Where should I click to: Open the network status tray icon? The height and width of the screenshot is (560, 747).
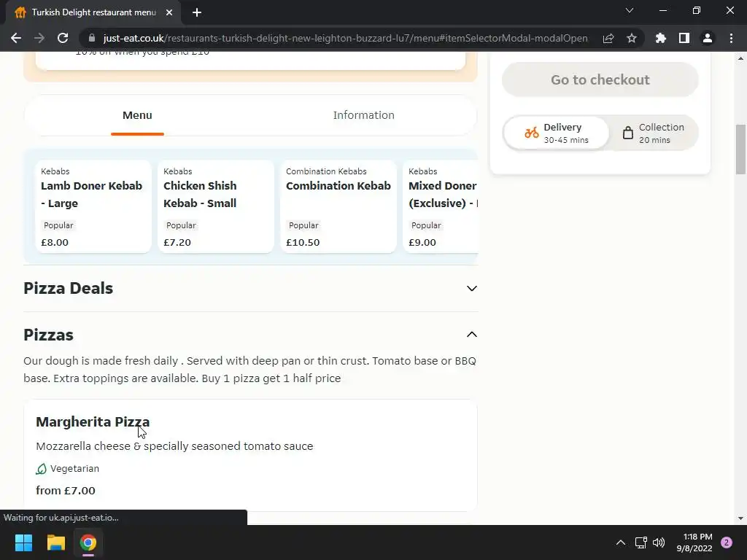click(640, 542)
